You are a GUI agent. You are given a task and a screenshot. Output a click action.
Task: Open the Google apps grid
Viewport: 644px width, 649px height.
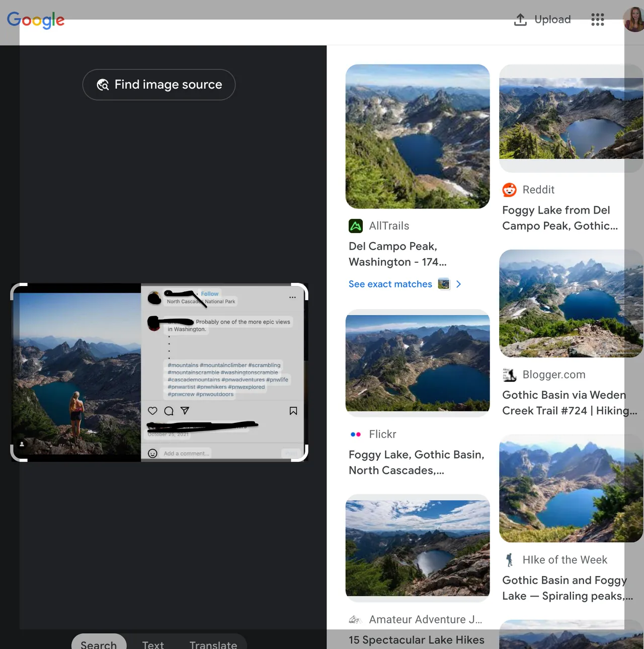[x=597, y=19]
